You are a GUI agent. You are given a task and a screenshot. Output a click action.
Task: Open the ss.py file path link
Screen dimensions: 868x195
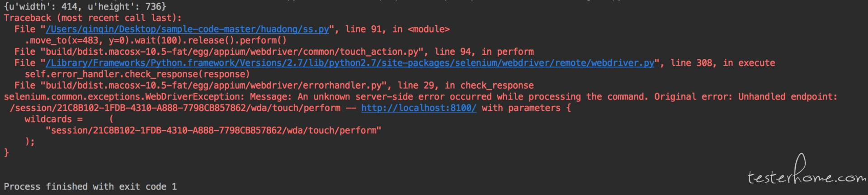tap(187, 29)
